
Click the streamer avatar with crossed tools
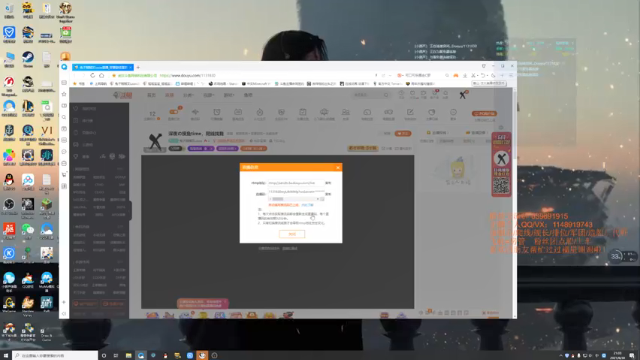(x=155, y=142)
